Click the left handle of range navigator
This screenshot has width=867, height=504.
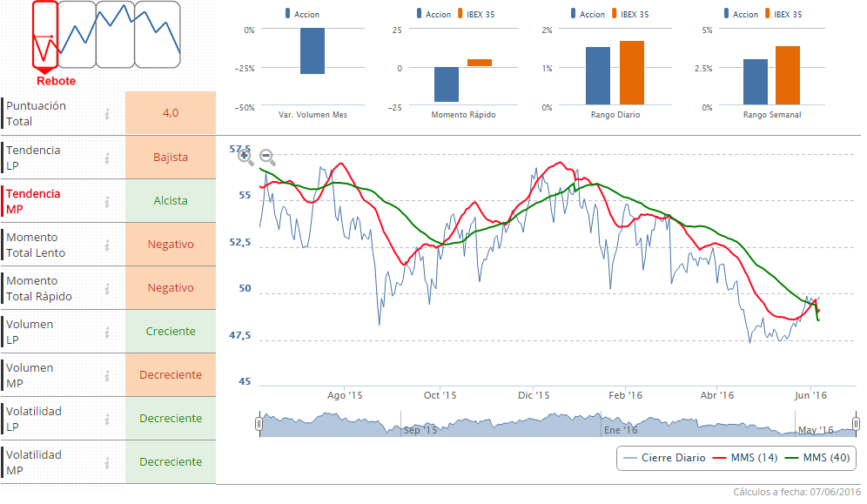(259, 424)
